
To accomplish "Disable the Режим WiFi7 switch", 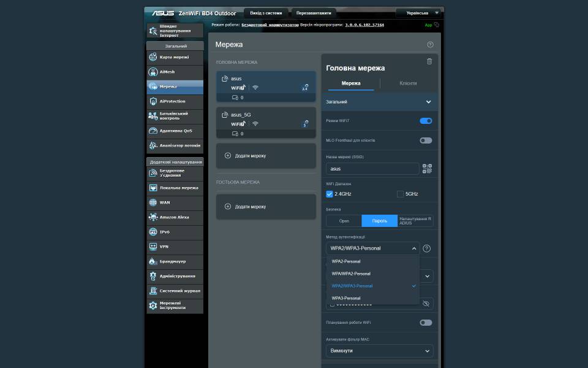I will (426, 121).
